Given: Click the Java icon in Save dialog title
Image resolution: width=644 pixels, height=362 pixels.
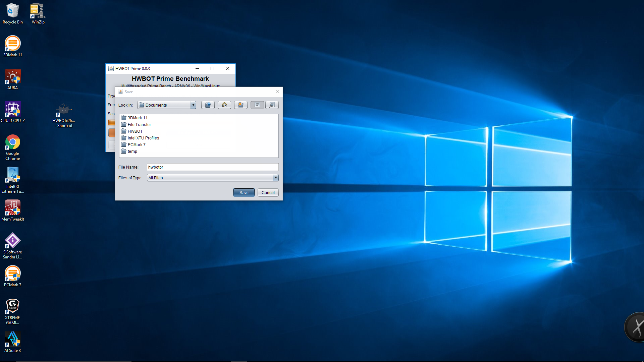Looking at the screenshot, I should pyautogui.click(x=120, y=92).
